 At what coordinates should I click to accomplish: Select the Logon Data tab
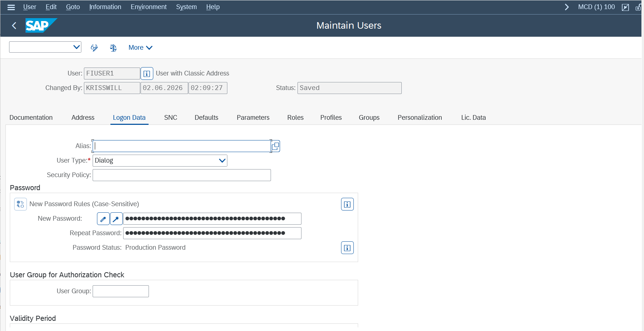coord(129,118)
